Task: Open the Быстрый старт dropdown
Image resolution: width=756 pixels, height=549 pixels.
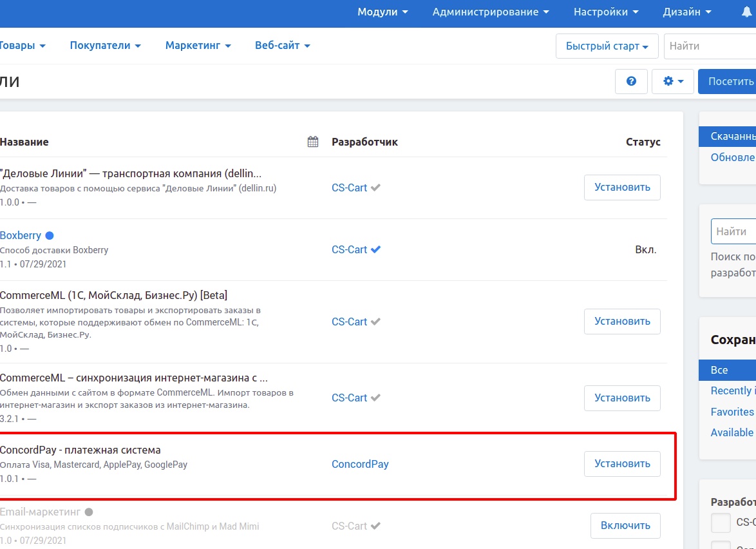Action: click(607, 46)
